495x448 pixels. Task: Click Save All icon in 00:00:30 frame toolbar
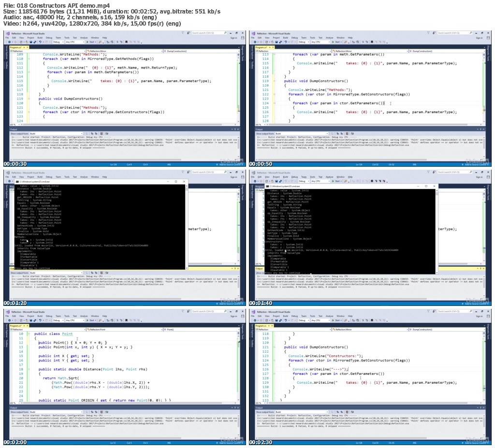tap(35, 42)
